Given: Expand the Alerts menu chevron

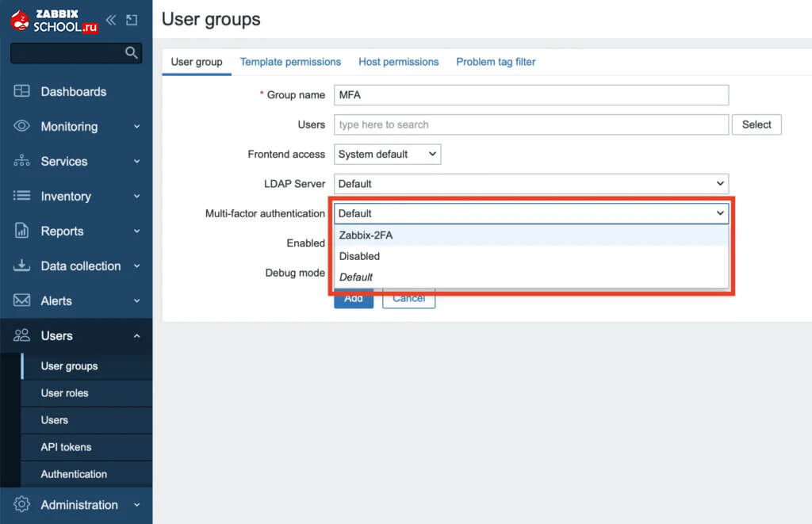Looking at the screenshot, I should tap(136, 300).
